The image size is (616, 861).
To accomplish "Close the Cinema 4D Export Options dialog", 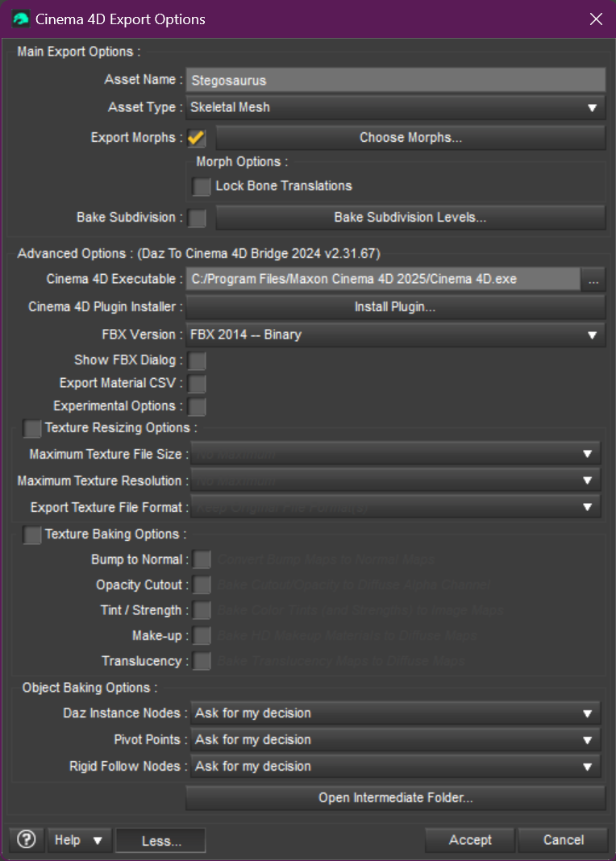I will [596, 19].
